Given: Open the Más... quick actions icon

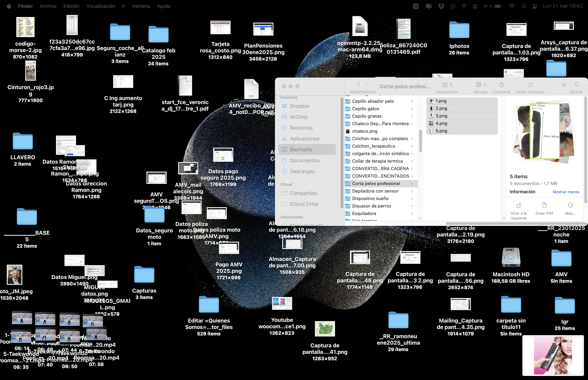Looking at the screenshot, I should tap(570, 205).
